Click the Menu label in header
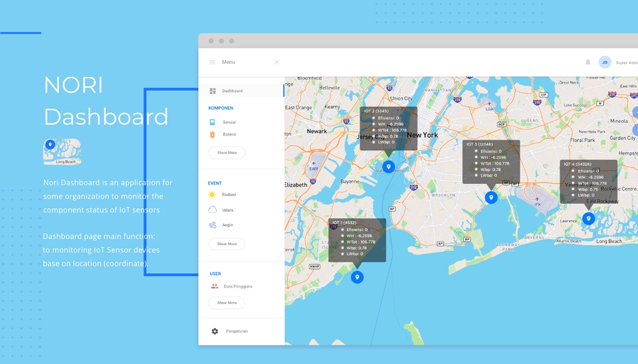 [x=228, y=62]
